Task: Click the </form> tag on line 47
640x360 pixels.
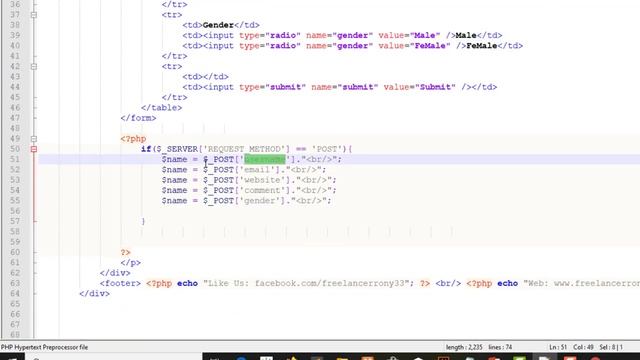Action: pyautogui.click(x=138, y=118)
